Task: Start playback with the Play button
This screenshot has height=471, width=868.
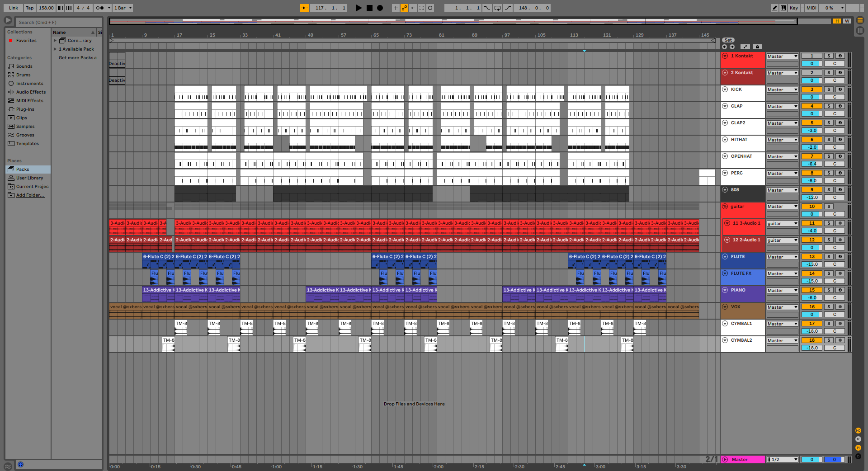Action: [359, 8]
